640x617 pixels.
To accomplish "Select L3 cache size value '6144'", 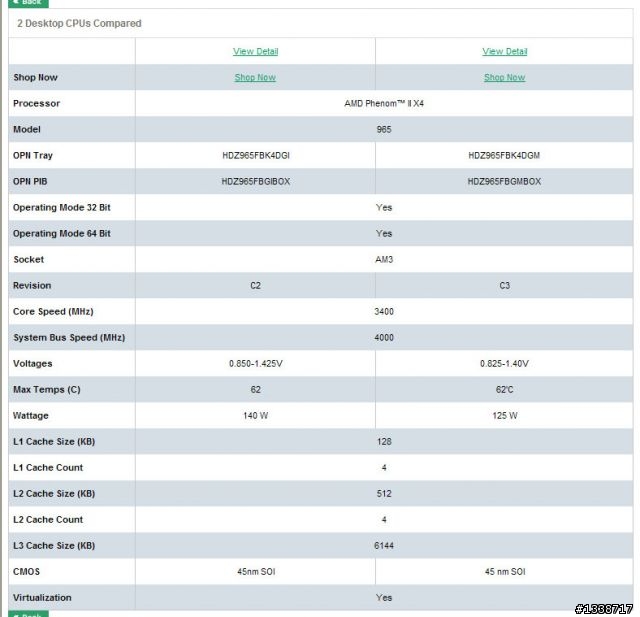I will coord(384,546).
